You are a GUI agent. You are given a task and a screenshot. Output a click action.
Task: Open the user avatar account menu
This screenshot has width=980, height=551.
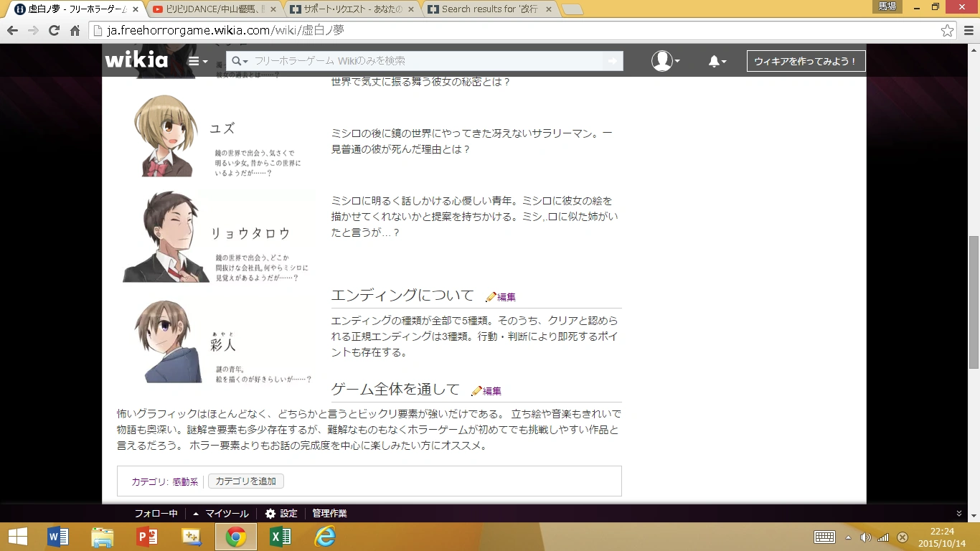(x=665, y=62)
